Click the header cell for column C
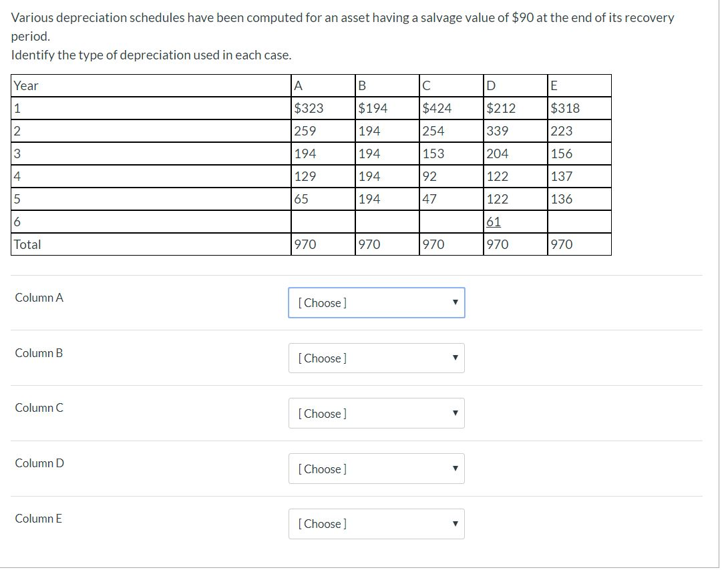 pos(425,85)
